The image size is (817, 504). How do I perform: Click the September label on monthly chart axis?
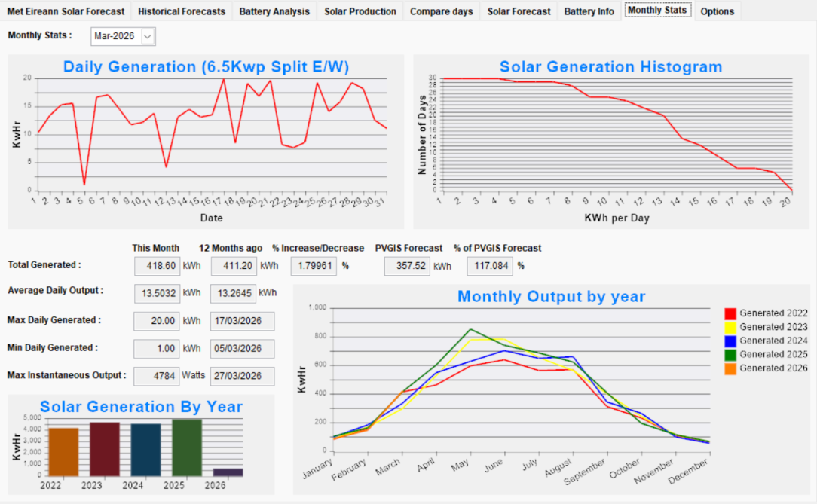[x=584, y=472]
